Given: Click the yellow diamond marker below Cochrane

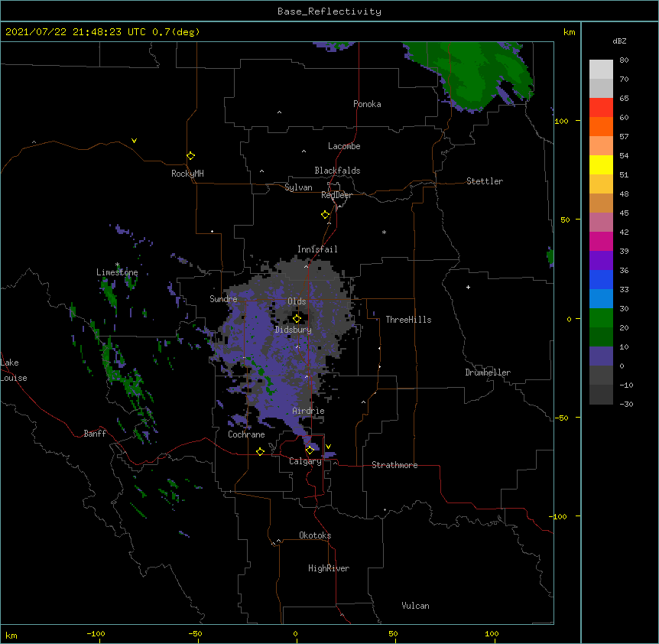Looking at the screenshot, I should [x=260, y=451].
